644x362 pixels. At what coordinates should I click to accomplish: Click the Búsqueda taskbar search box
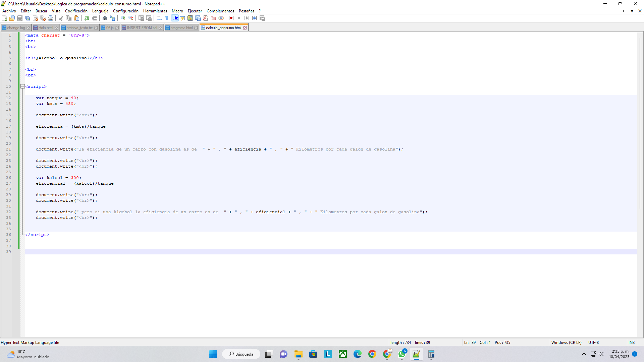point(241,354)
